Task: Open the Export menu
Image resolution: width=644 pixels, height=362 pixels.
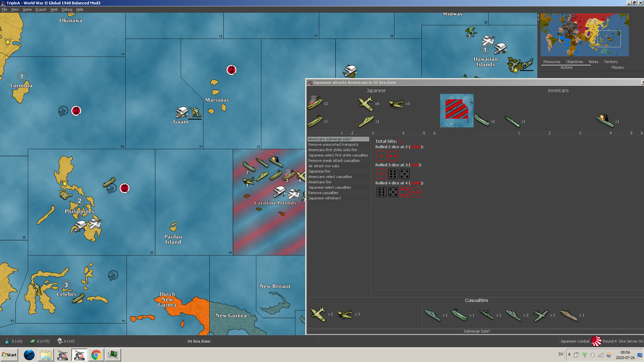Action: coord(41,9)
